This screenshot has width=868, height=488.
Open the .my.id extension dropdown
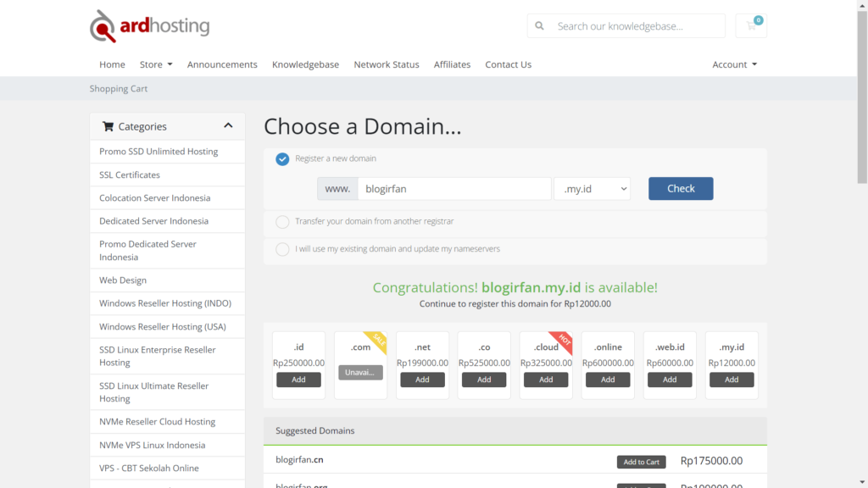592,188
